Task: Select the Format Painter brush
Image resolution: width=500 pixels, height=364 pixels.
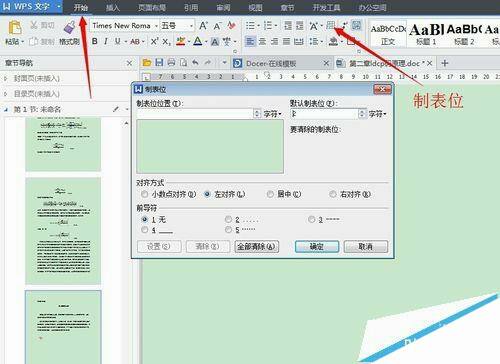Action: pos(69,27)
